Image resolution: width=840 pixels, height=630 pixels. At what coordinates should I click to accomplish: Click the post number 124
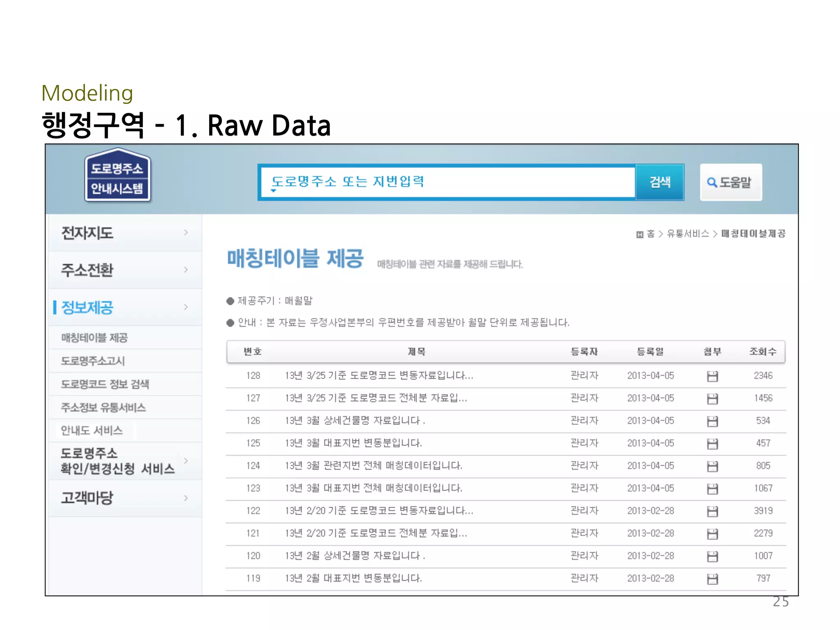(253, 466)
